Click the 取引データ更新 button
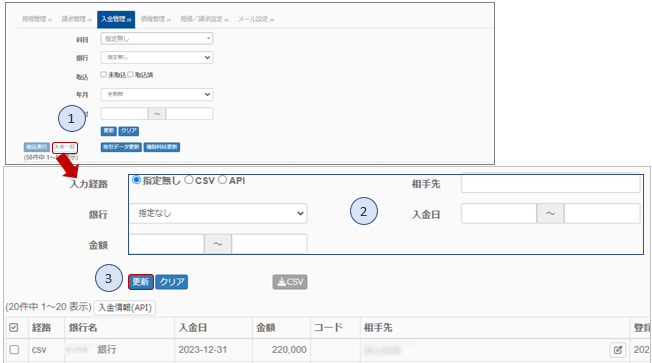 pyautogui.click(x=121, y=147)
